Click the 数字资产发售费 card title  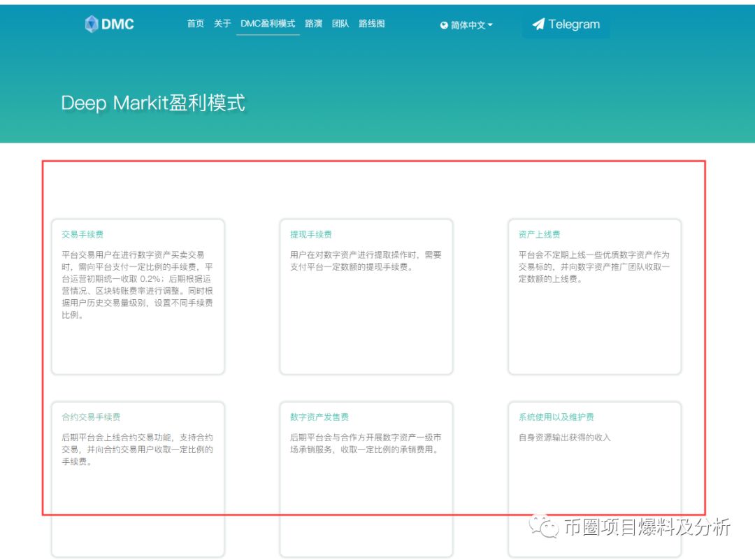[319, 417]
